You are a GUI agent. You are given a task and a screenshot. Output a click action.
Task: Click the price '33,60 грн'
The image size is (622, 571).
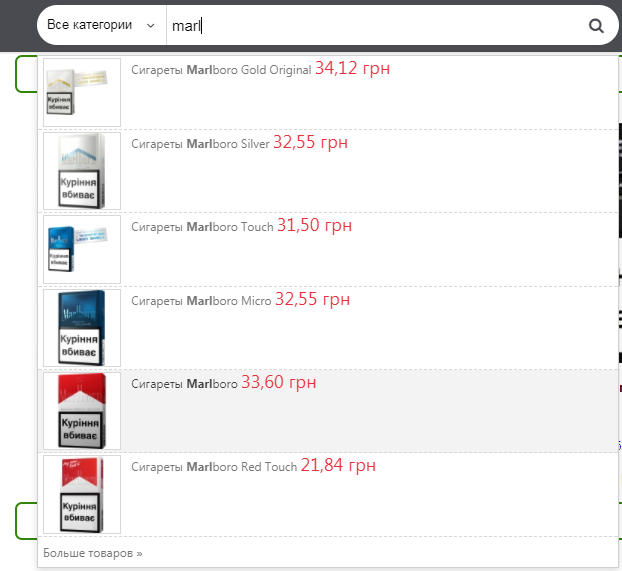pos(279,382)
